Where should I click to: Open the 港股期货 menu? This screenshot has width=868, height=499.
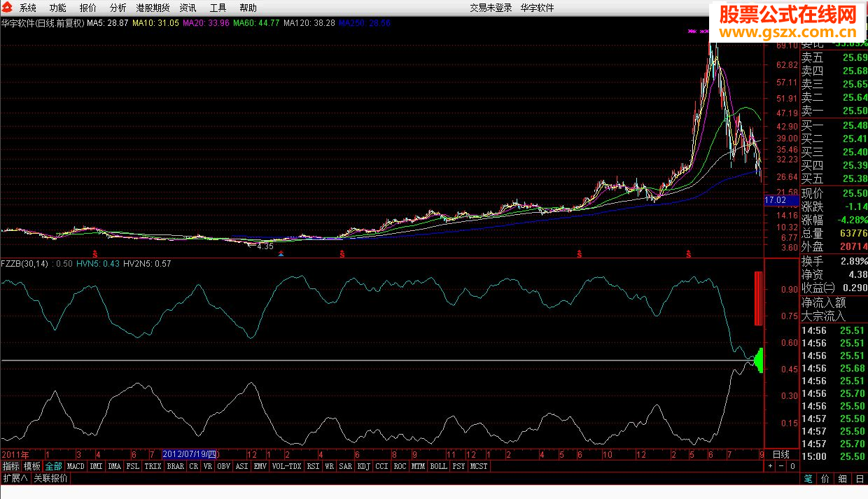coord(153,8)
